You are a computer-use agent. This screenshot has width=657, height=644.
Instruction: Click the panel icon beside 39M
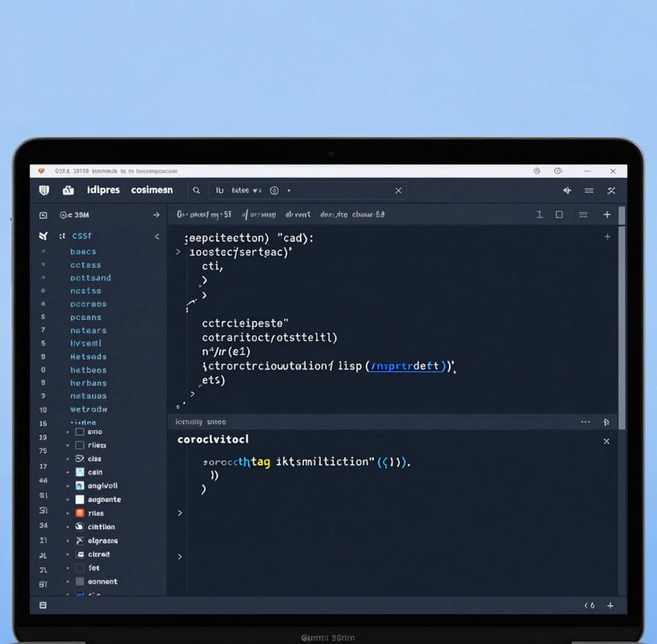coord(43,216)
